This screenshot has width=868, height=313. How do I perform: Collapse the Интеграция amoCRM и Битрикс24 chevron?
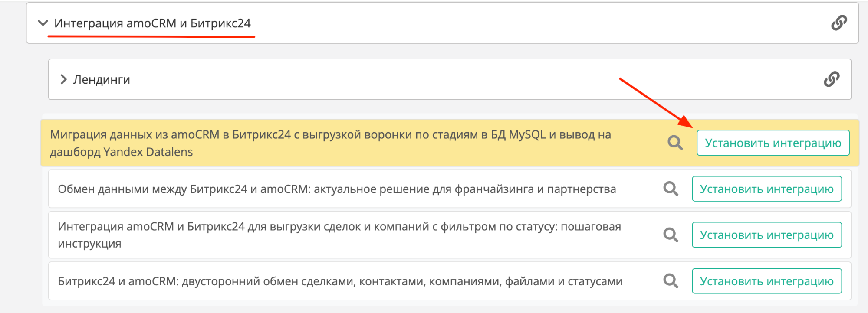(43, 23)
